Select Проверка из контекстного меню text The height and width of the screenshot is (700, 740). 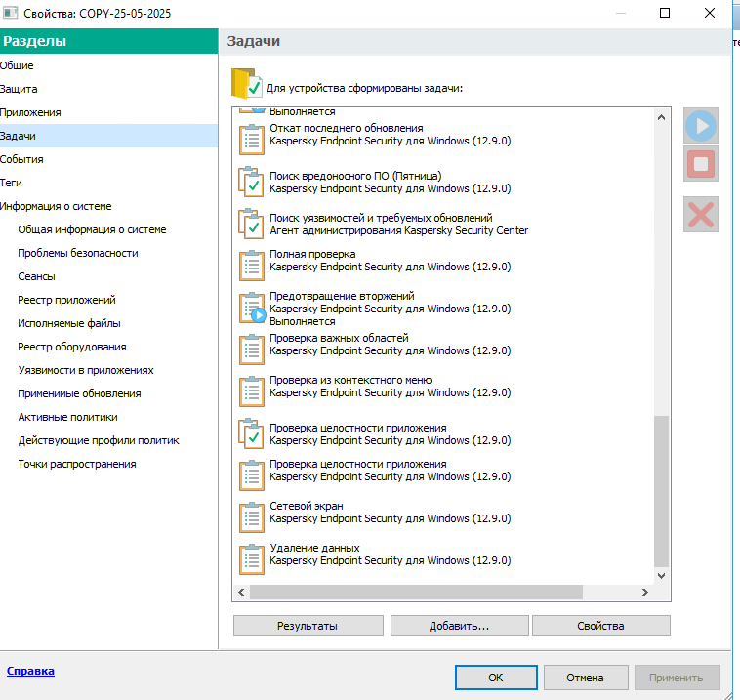pyautogui.click(x=350, y=380)
